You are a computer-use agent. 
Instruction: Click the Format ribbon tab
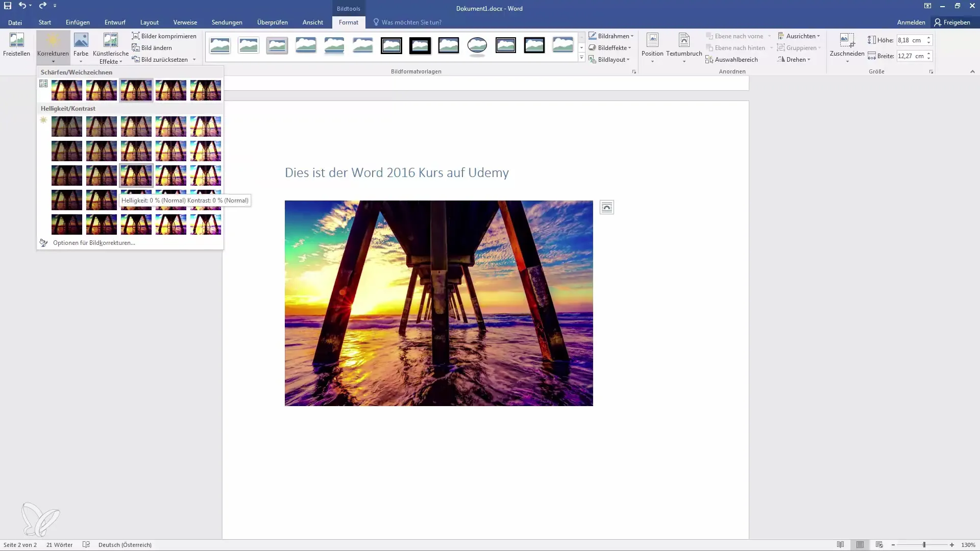click(x=349, y=22)
